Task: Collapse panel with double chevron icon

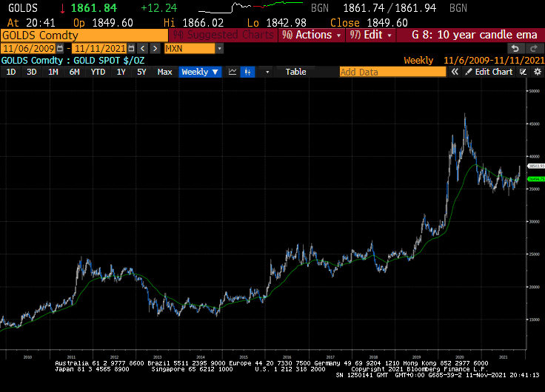Action: coord(455,72)
